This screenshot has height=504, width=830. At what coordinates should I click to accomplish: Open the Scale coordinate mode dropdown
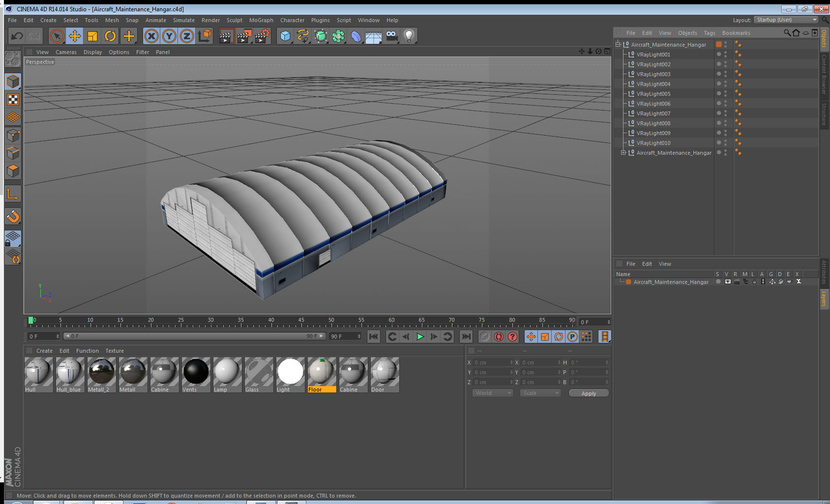[x=540, y=393]
